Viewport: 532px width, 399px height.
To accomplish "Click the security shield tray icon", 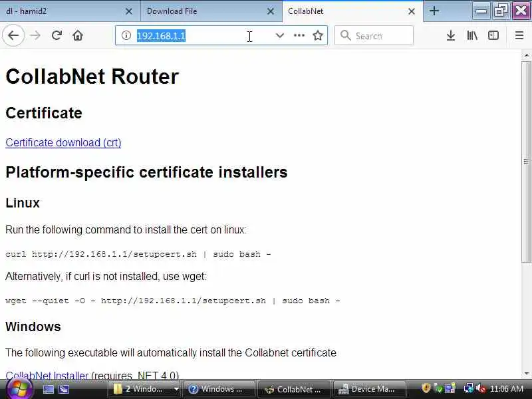I will 426,388.
